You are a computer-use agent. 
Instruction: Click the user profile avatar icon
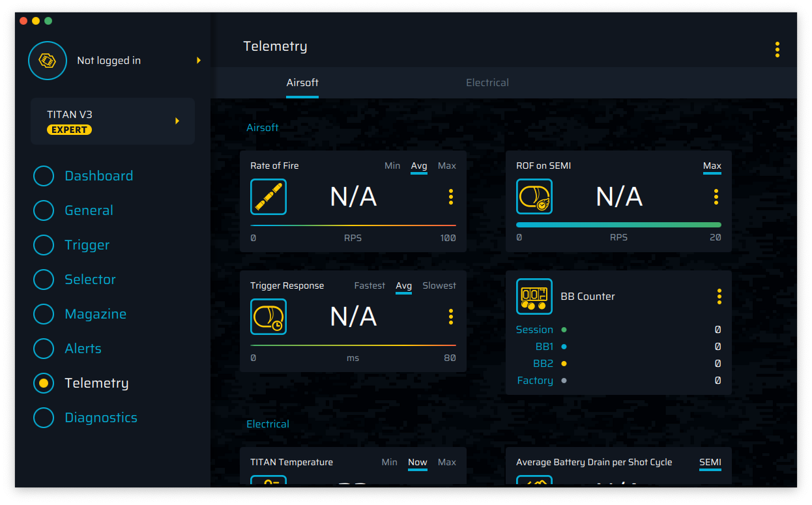point(48,61)
